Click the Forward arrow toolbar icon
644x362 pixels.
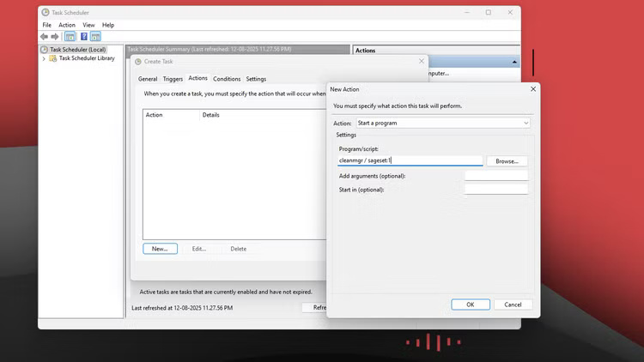55,37
